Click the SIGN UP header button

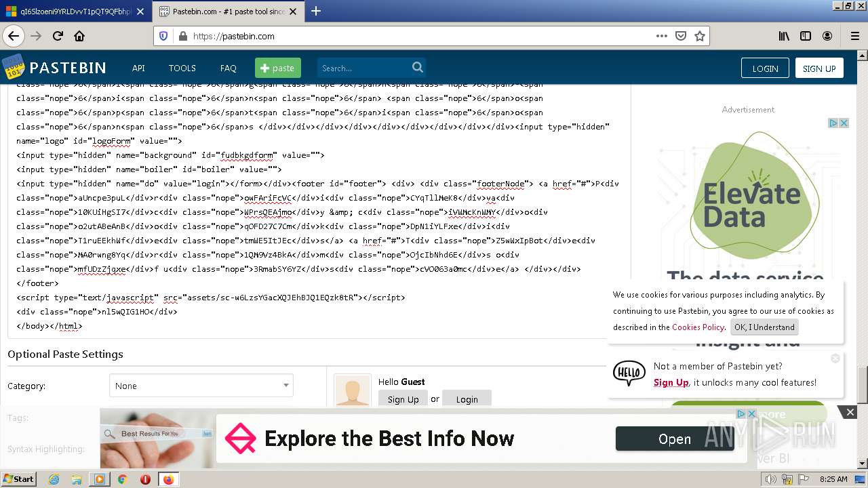tap(819, 68)
